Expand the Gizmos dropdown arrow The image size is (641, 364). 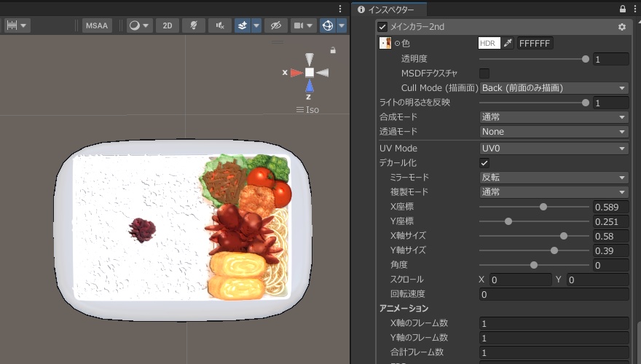pyautogui.click(x=342, y=25)
